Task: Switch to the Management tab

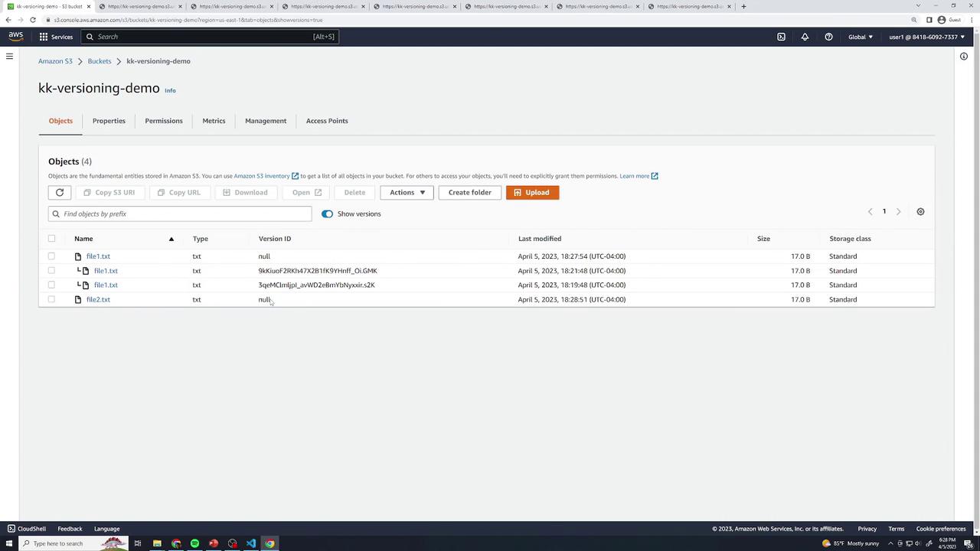Action: [266, 121]
